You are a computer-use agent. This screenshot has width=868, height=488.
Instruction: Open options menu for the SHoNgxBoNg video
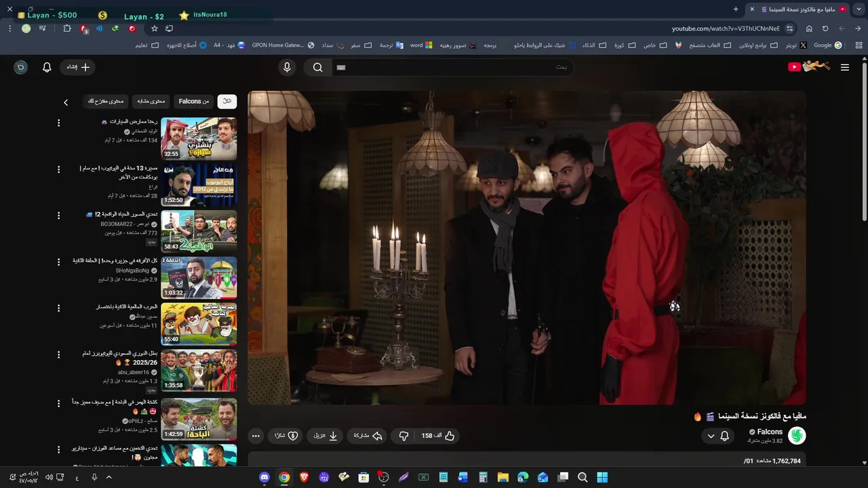tap(58, 262)
